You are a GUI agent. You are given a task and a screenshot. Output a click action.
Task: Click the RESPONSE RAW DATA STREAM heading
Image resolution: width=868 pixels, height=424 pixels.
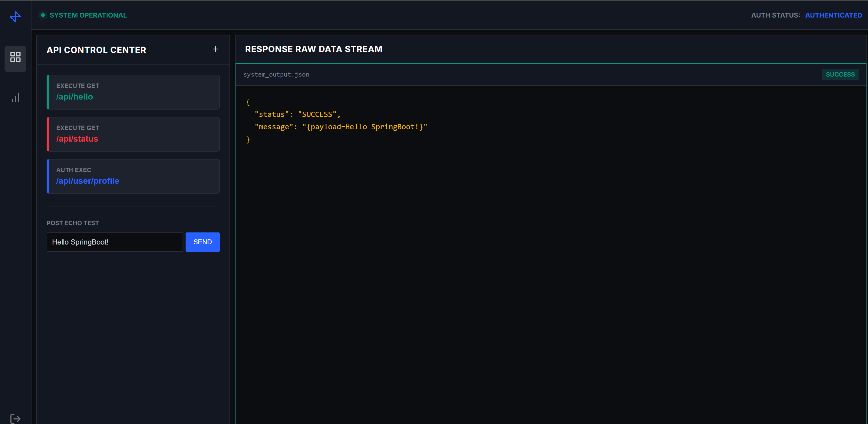[x=313, y=49]
